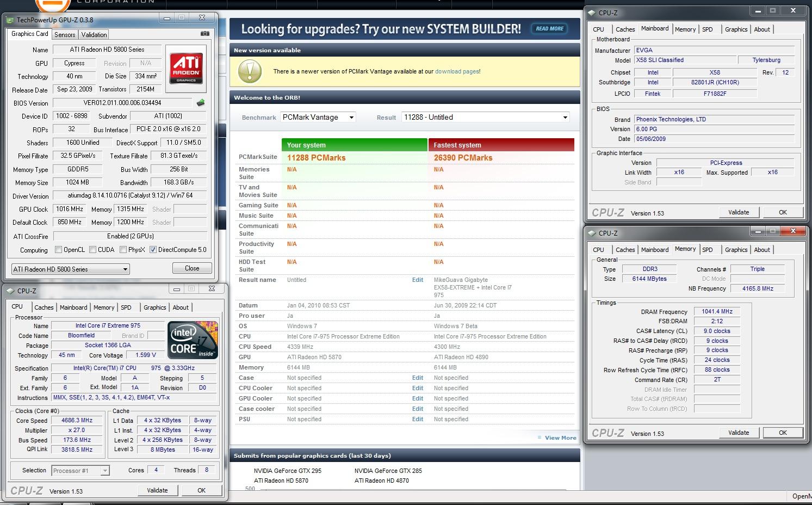This screenshot has width=812, height=505.
Task: Uncheck the DirectCompute 5.0 checkbox
Action: 153,250
